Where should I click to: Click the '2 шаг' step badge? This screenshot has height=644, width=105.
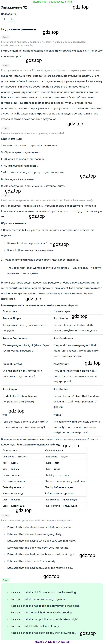click(6, 65)
